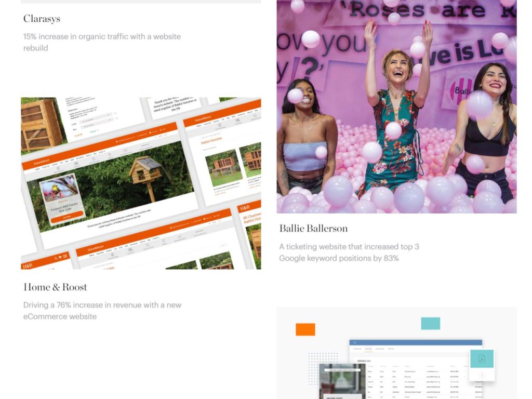This screenshot has width=532, height=399.
Task: Select text '15% increase in organic traffic with a website rebuild'
Action: pos(102,42)
